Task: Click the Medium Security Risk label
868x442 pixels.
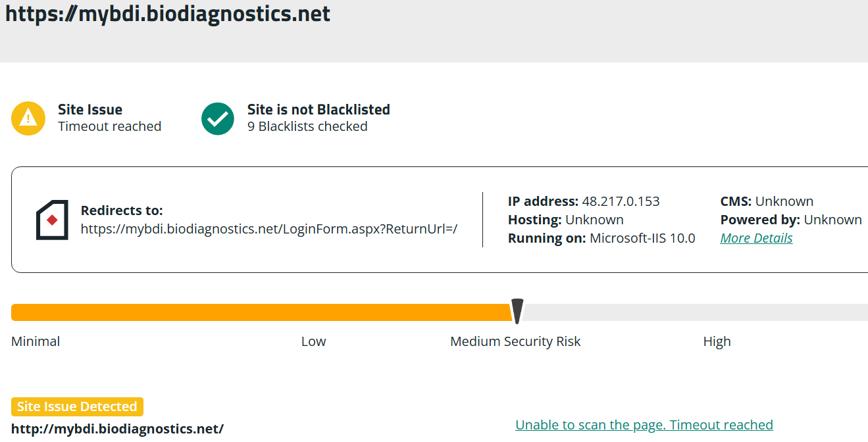Action: pos(515,341)
